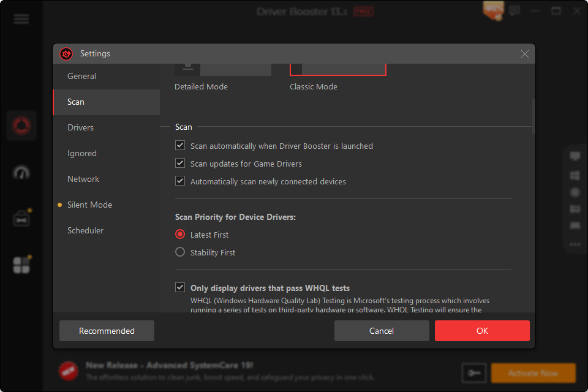Click the Scan section heading text

pos(183,127)
